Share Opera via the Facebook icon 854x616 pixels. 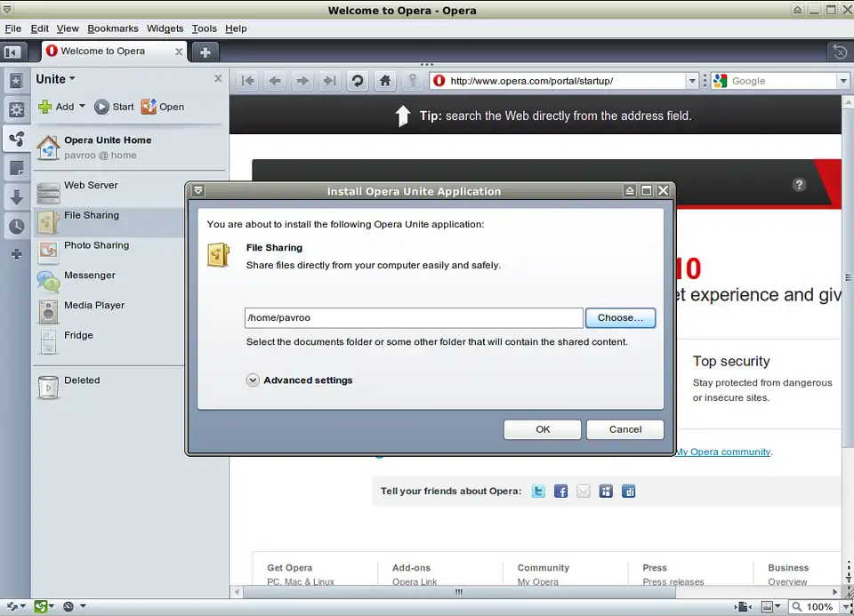point(560,491)
